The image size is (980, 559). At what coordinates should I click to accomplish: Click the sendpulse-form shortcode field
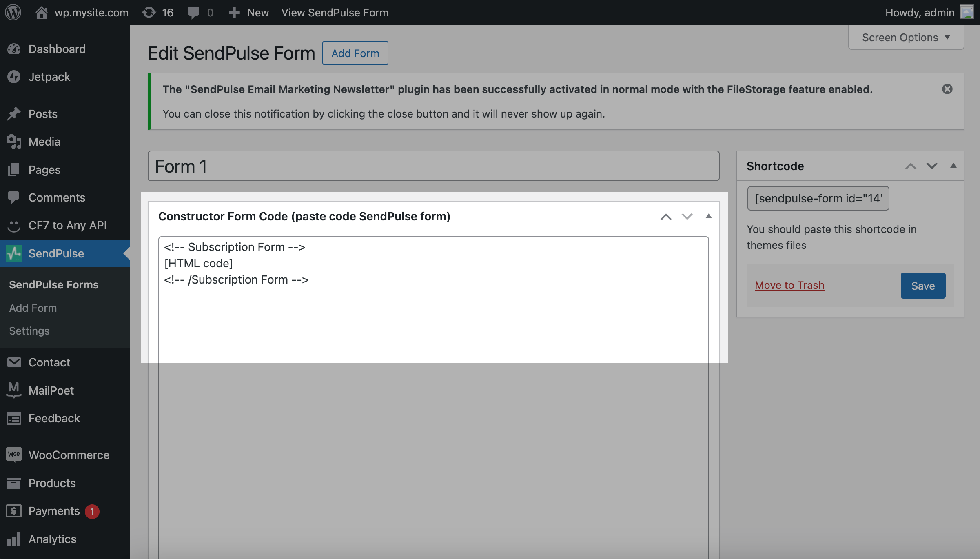pyautogui.click(x=818, y=198)
